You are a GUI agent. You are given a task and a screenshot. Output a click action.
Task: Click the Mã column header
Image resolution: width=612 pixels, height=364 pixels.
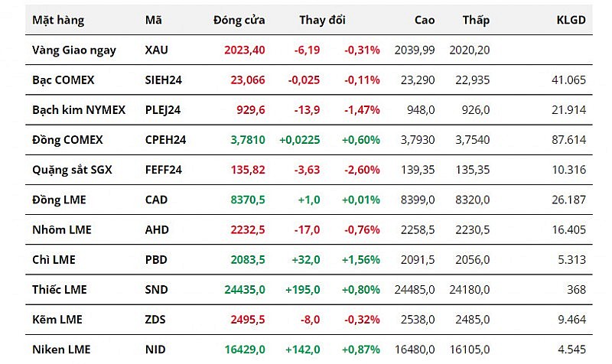click(153, 20)
